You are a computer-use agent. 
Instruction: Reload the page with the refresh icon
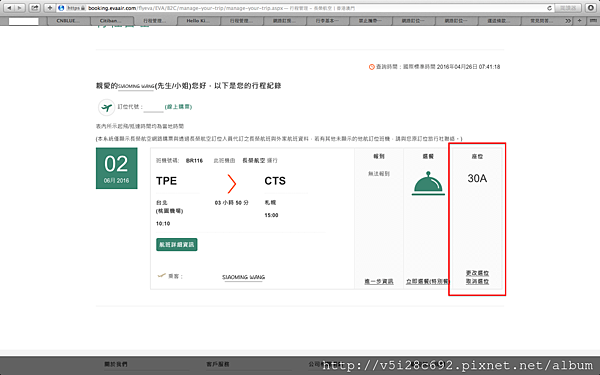(x=549, y=8)
